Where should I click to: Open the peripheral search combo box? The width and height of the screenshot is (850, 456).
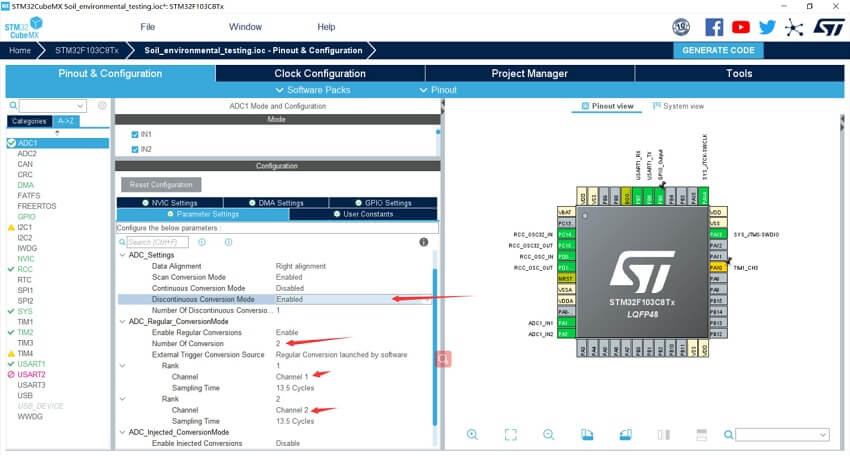tap(53, 105)
